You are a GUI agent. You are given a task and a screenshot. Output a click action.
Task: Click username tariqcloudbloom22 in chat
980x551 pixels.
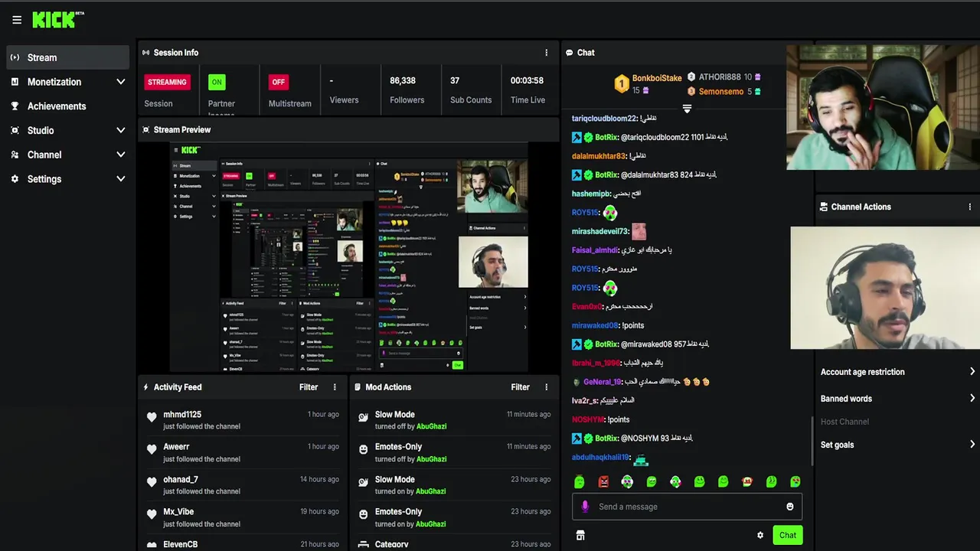(604, 119)
